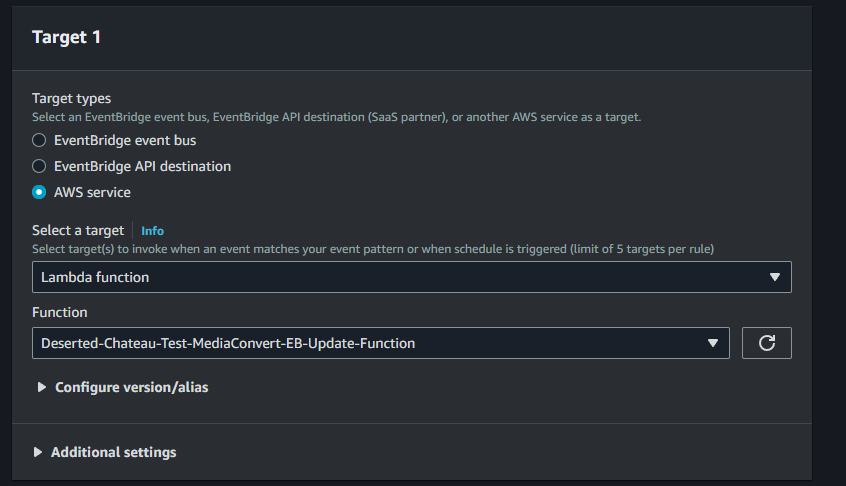
Task: Click the caret arrow in Lambda function dropdown
Action: pos(774,277)
